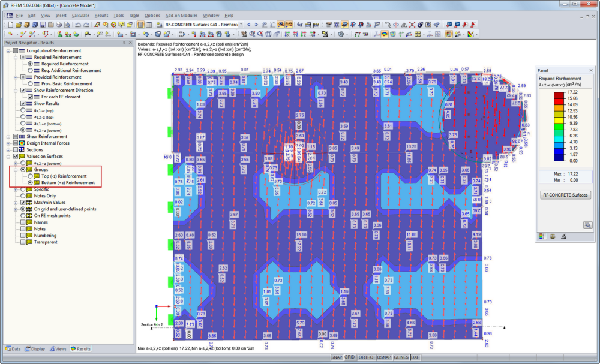Click the red 17.22 legend color
Screen dimensions: 600x364
pyautogui.click(x=559, y=95)
